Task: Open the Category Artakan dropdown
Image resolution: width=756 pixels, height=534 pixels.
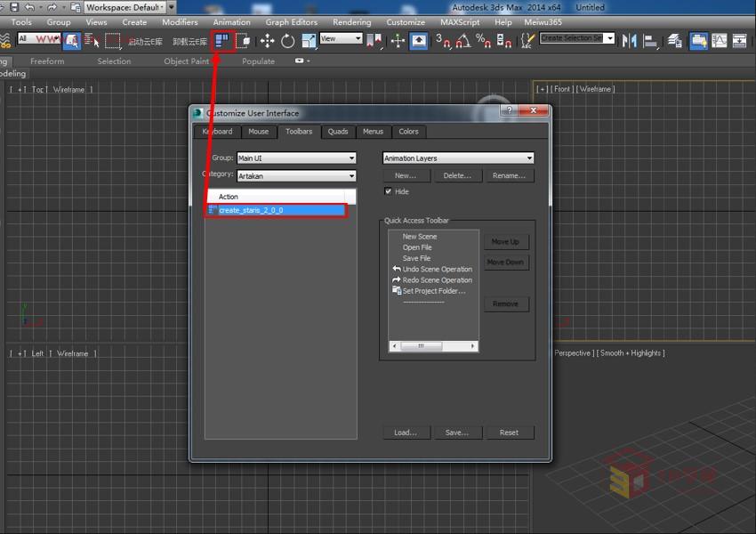Action: click(296, 176)
